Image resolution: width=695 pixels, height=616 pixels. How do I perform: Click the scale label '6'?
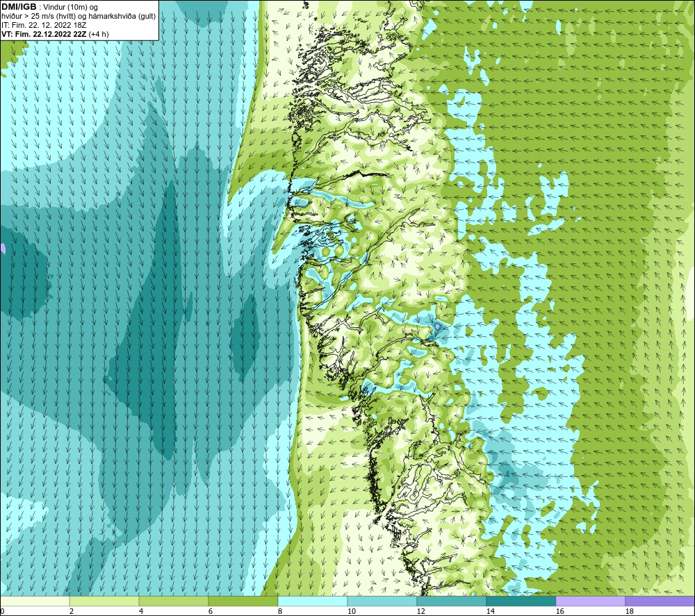point(210,612)
